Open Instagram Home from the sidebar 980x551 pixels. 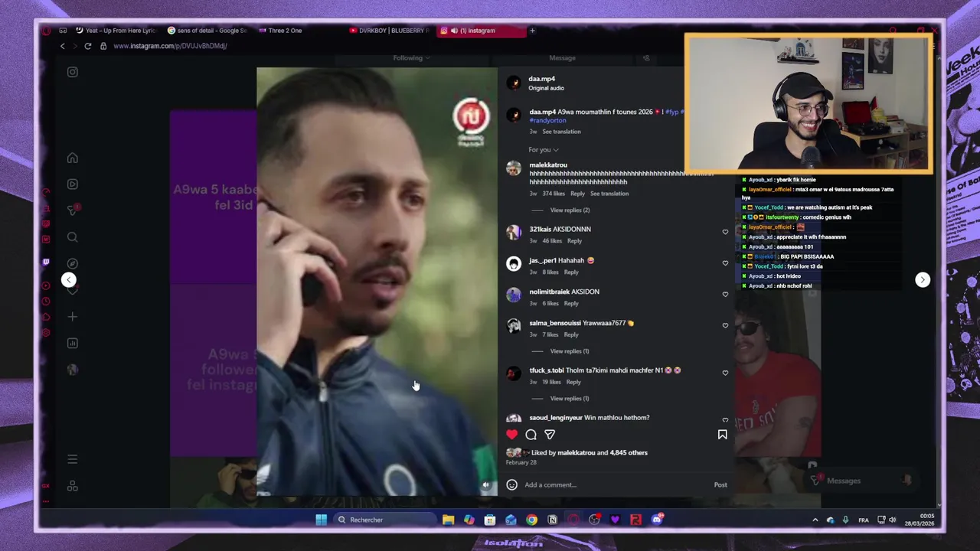click(x=73, y=158)
